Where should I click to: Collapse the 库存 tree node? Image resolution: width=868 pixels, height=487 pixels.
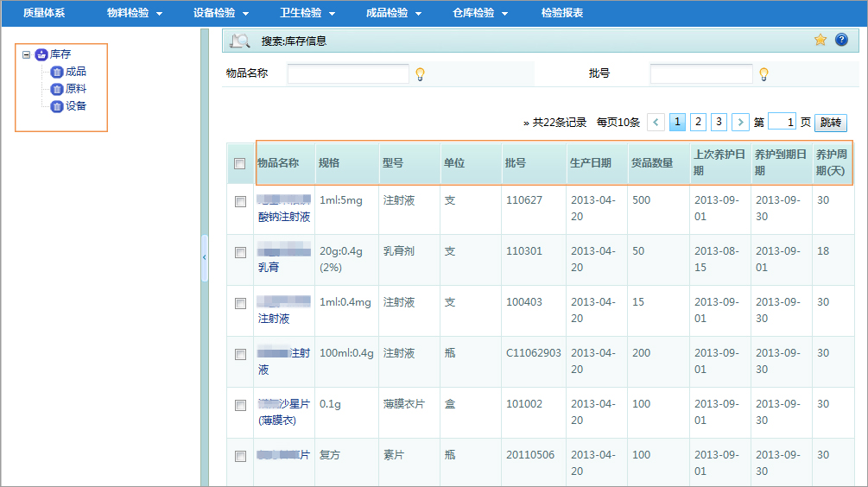(26, 54)
